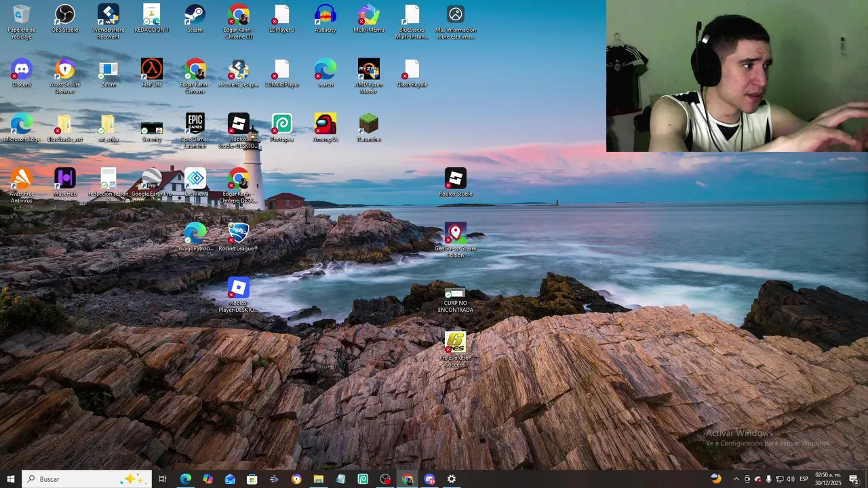868x488 pixels.
Task: Open Settings gear on the taskbar
Action: click(x=452, y=479)
